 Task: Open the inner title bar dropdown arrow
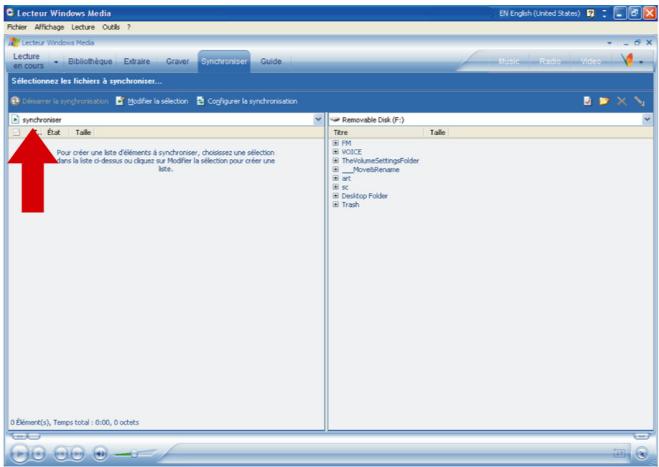click(x=609, y=43)
